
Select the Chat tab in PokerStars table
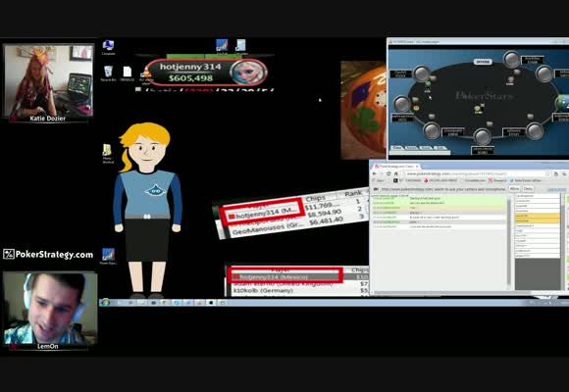point(397,148)
